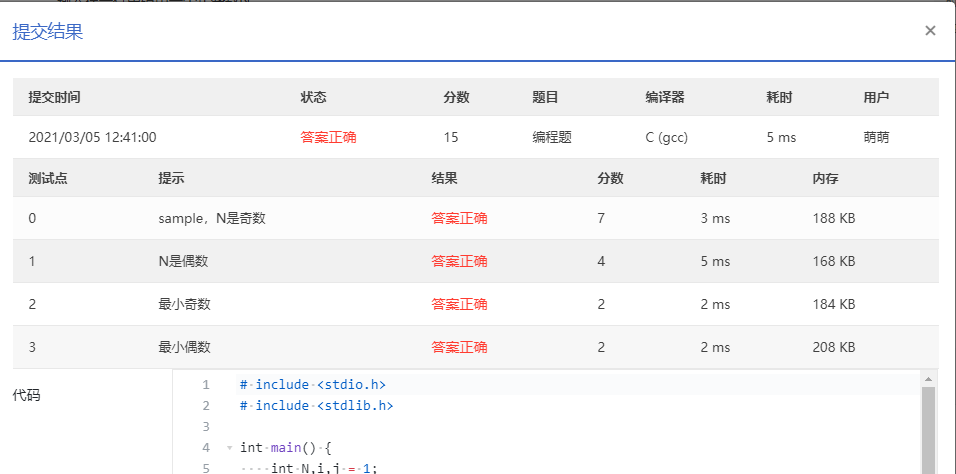Image resolution: width=956 pixels, height=474 pixels.
Task: Click the 编译器 column header
Action: (665, 97)
